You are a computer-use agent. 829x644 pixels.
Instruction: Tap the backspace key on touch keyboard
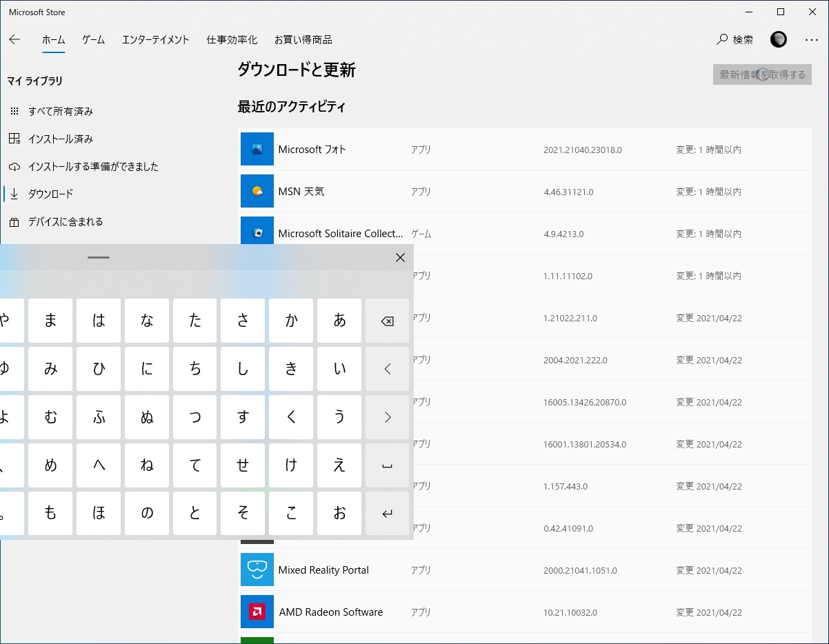click(388, 321)
